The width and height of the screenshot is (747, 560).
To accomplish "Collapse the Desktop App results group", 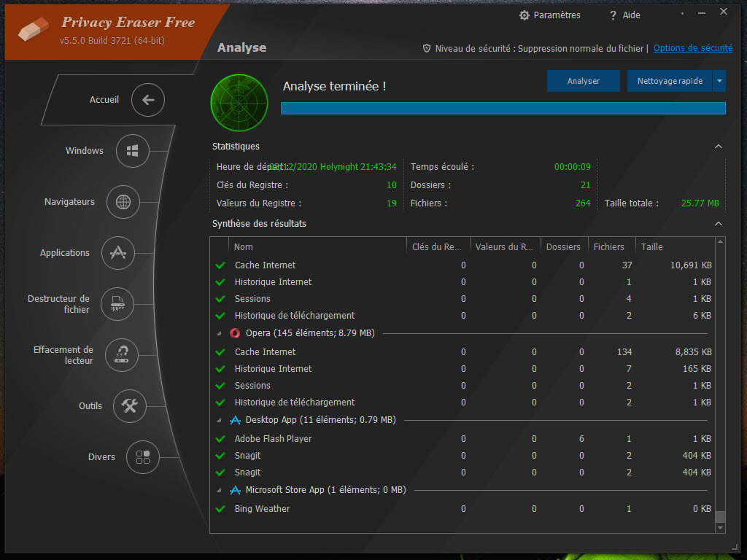I will click(x=220, y=420).
